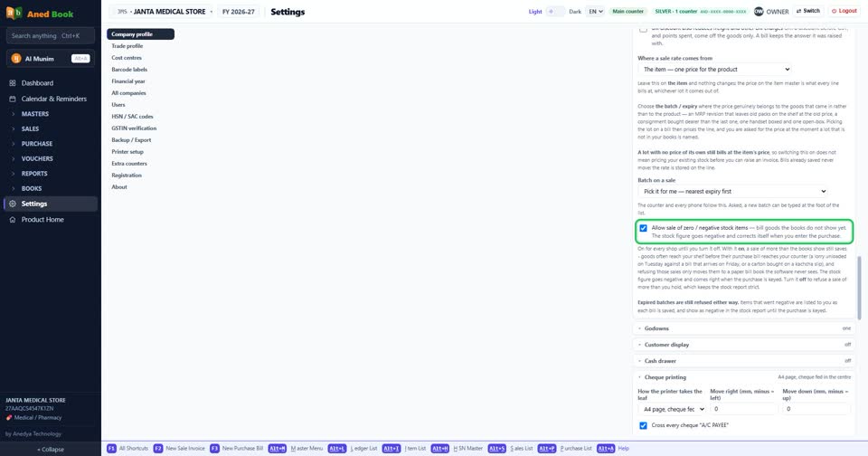Click the Alt+S Sales List key badge

coord(496,448)
